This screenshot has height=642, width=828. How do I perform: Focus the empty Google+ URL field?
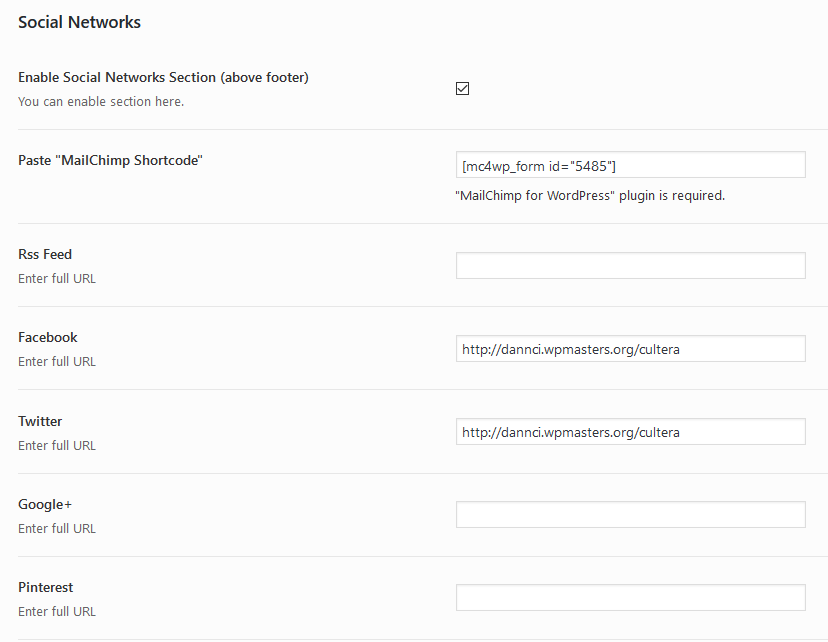coord(630,514)
